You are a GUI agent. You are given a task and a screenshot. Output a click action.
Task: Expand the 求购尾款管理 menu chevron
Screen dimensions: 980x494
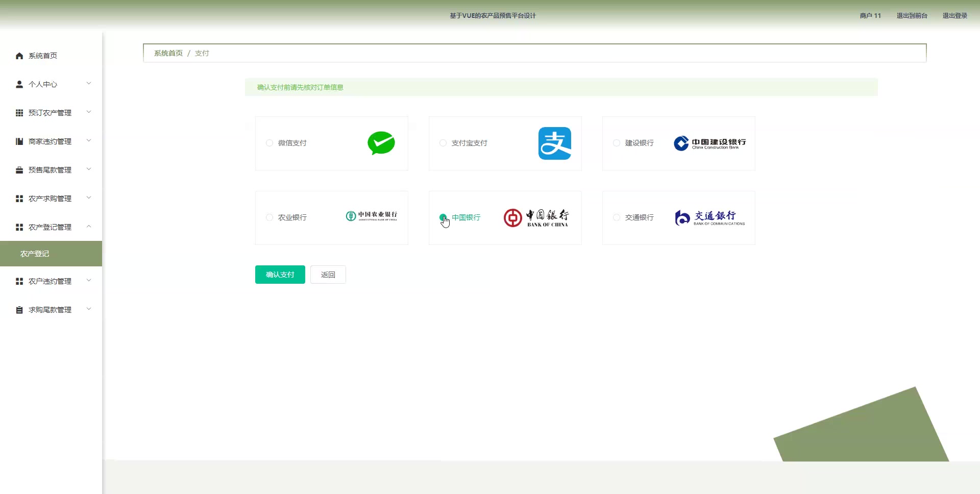89,309
